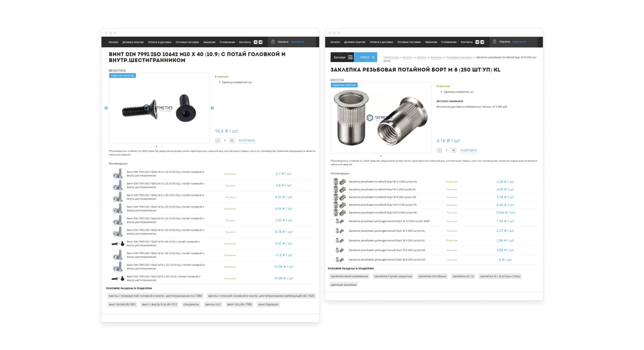Click previous image arrow on screw photo
Image resolution: width=644 pixels, height=350 pixels.
point(106,108)
